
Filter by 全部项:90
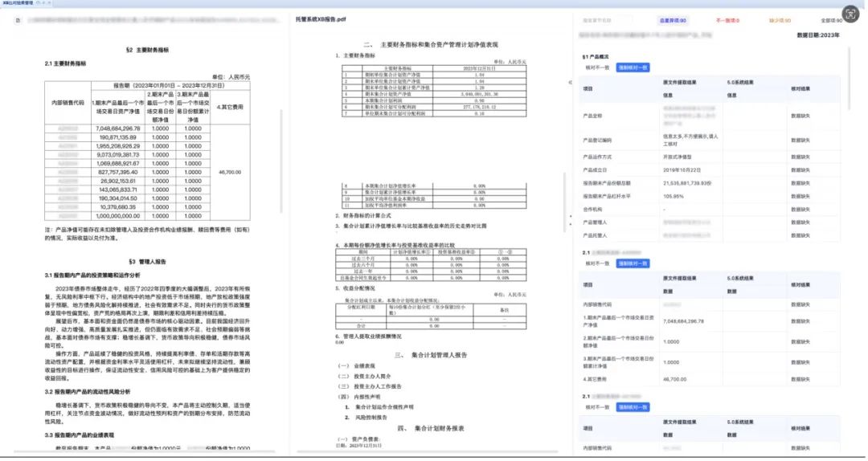coord(831,20)
